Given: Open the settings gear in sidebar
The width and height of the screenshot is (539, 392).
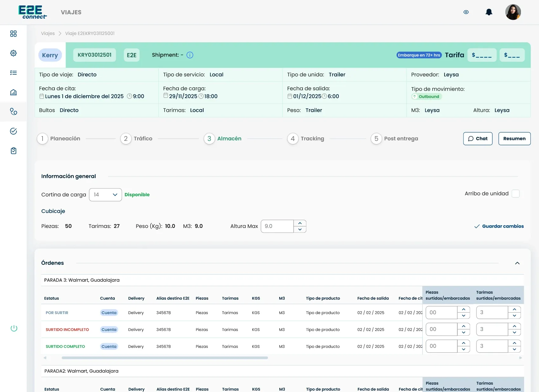Looking at the screenshot, I should [x=13, y=53].
